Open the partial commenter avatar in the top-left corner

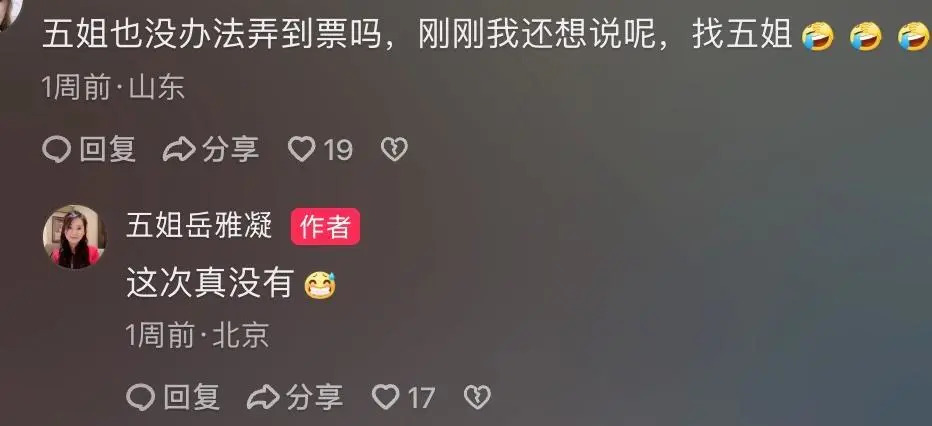pyautogui.click(x=10, y=12)
